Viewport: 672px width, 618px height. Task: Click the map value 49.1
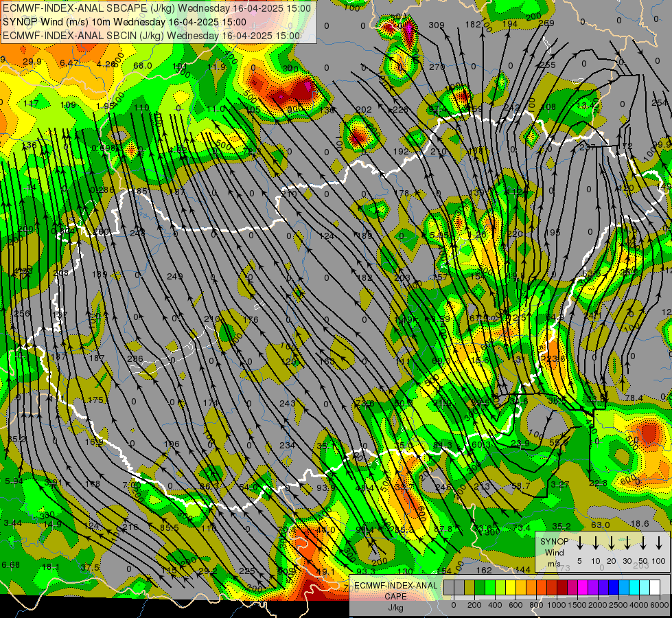pyautogui.click(x=325, y=571)
